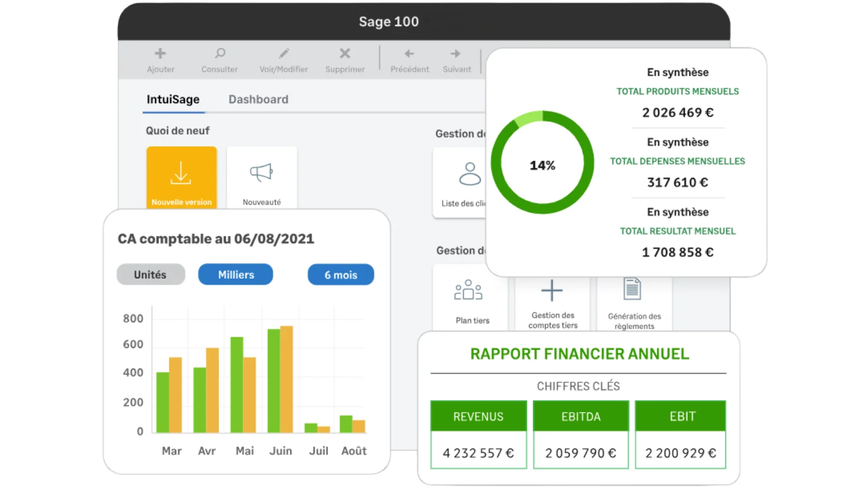Click the Ajouter plus icon
Screen dimensions: 868x488
point(160,53)
